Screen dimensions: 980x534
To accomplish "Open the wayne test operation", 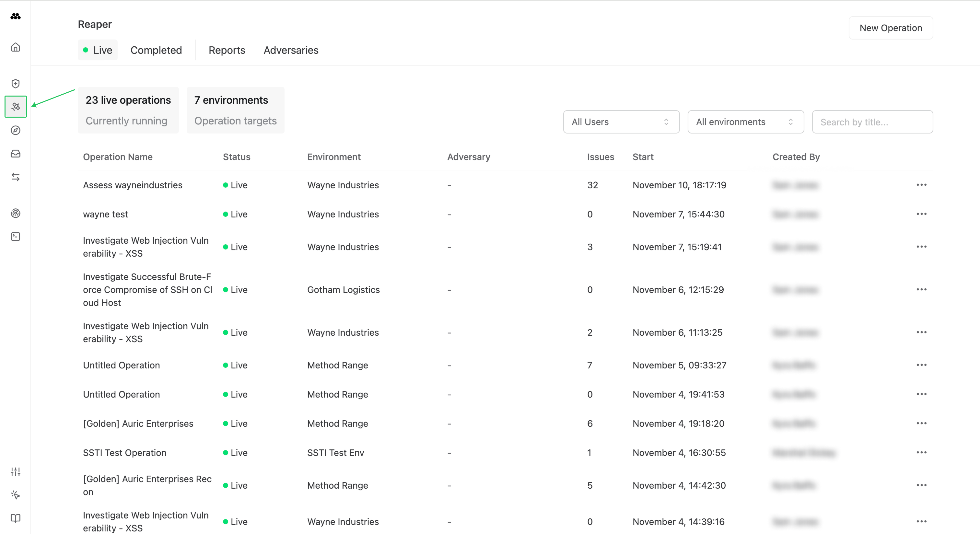I will (105, 214).
